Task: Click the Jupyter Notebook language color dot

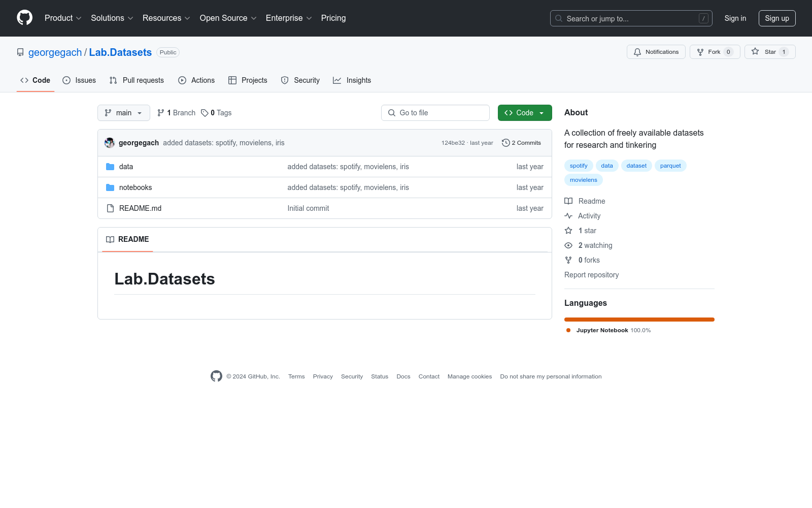Action: (x=568, y=330)
